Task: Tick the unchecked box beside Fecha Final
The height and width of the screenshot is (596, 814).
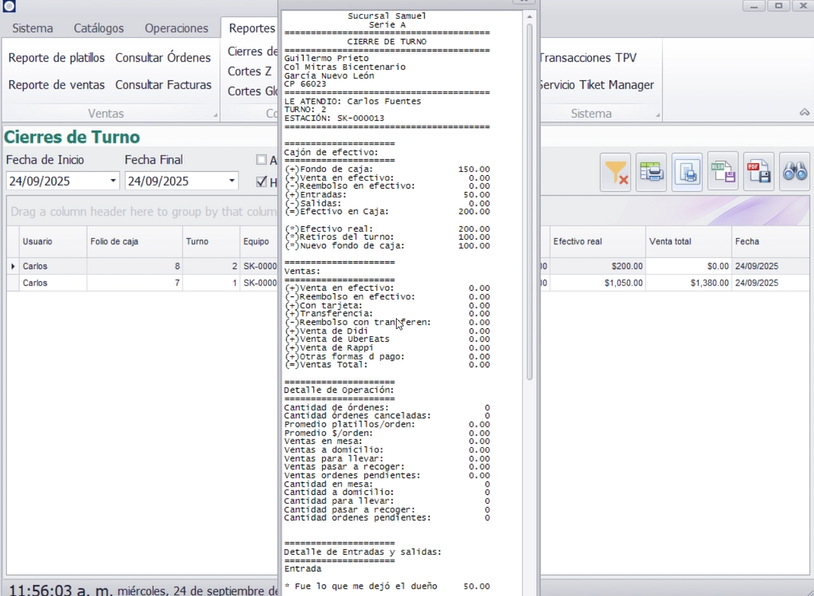Action: [261, 160]
